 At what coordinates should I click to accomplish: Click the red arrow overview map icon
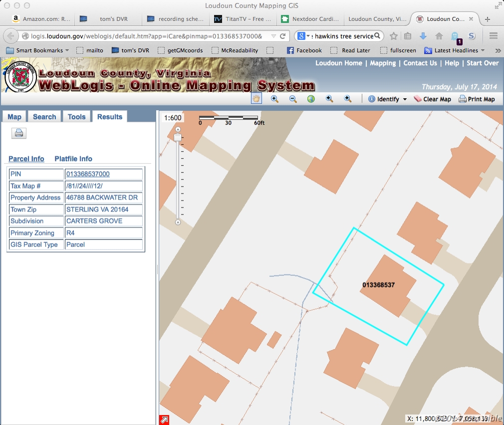click(164, 420)
